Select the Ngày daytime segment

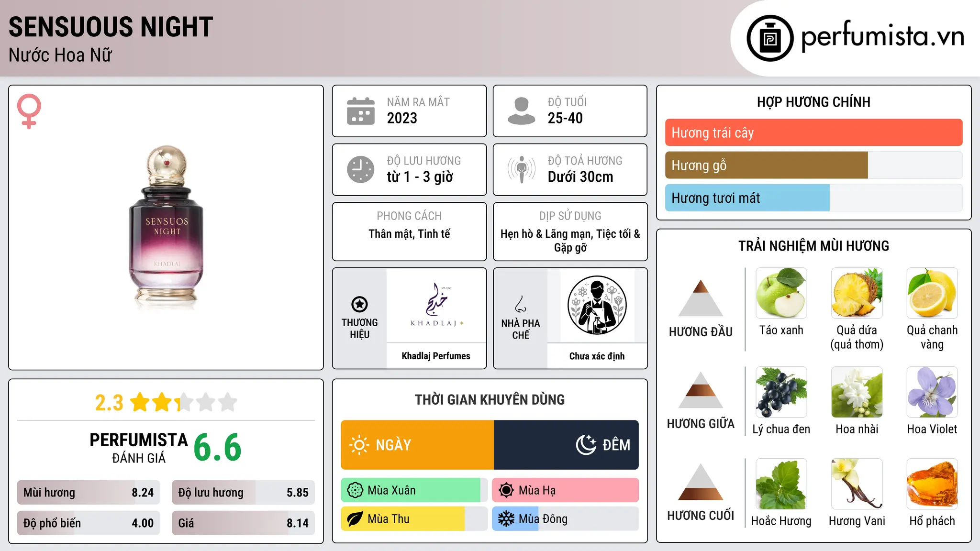[x=417, y=445]
